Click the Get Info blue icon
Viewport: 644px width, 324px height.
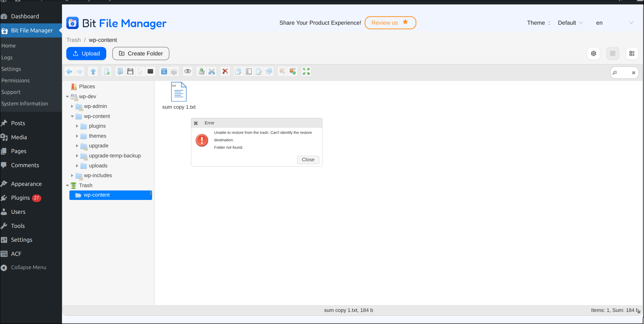164,72
